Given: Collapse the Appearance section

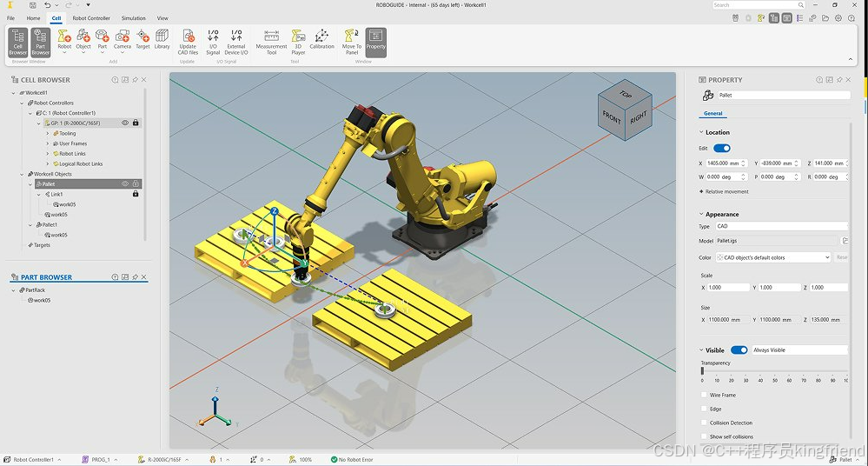Looking at the screenshot, I should coord(701,214).
